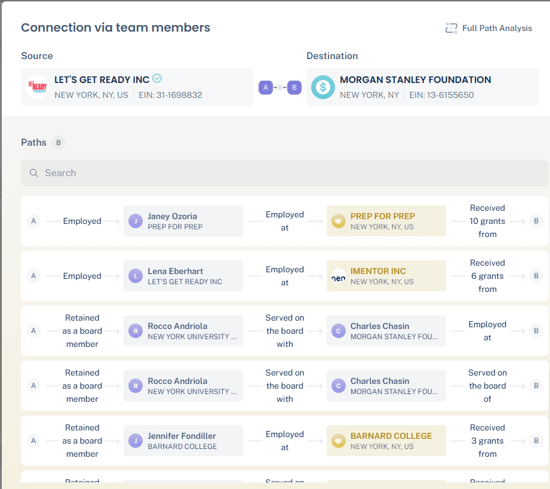Click "Received 3 grants from" label
The width and height of the screenshot is (550, 489).
[x=487, y=441]
